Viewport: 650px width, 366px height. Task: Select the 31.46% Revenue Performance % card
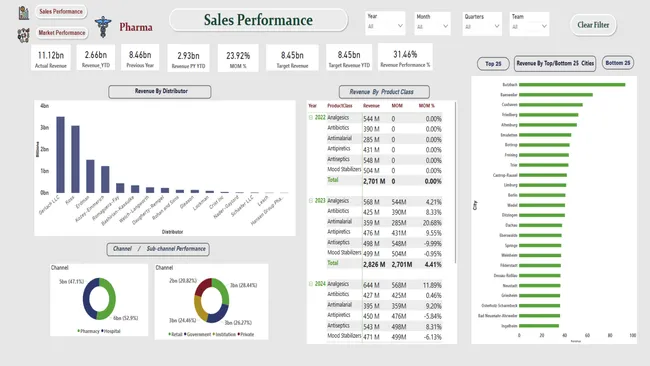pos(405,57)
